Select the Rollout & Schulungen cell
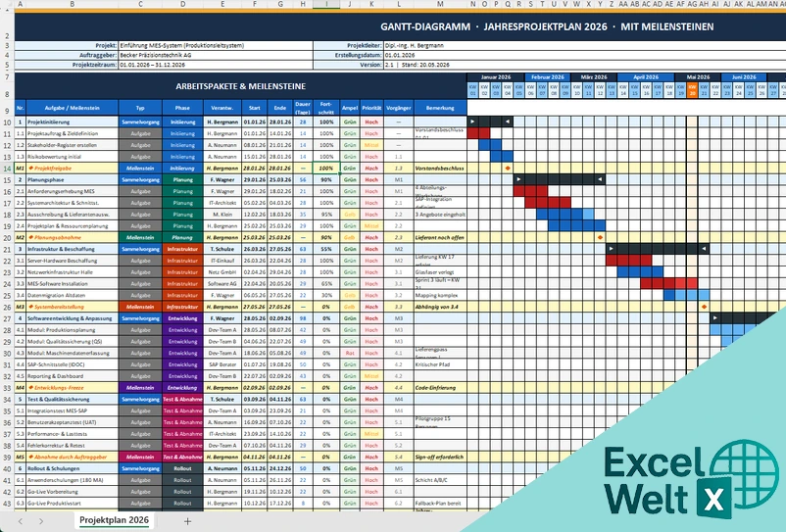Screen dimensions: 786x532 (73, 468)
